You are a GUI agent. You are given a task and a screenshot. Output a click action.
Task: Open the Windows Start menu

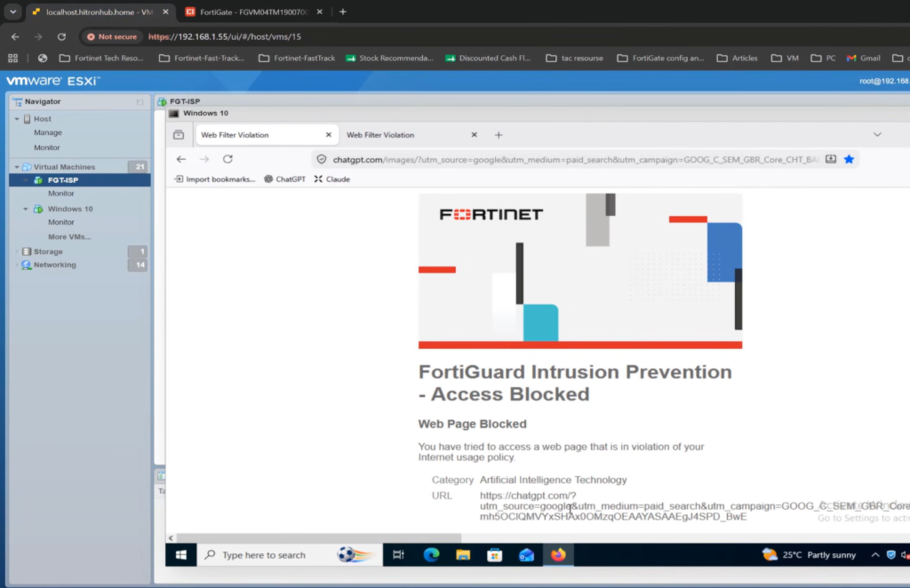(x=181, y=555)
